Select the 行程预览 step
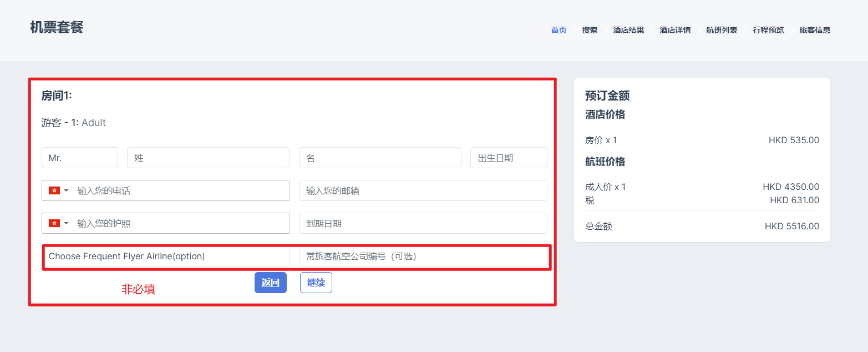The height and width of the screenshot is (352, 868). point(768,31)
